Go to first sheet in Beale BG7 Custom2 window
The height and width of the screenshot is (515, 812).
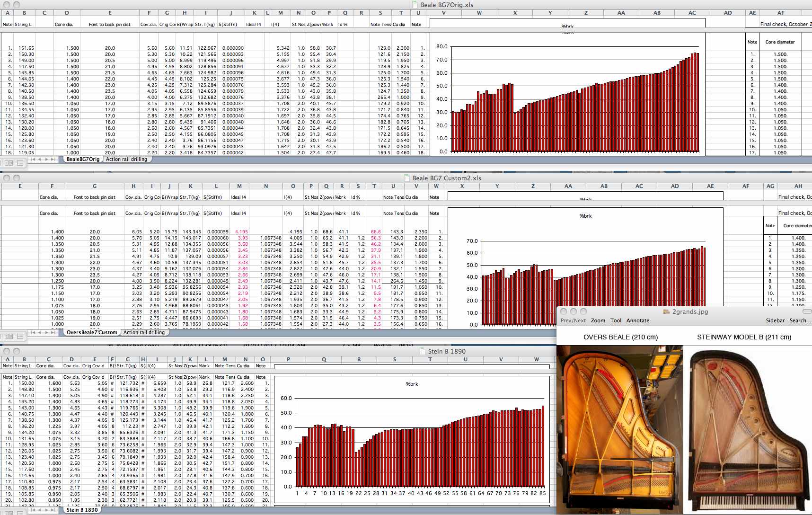coord(34,333)
